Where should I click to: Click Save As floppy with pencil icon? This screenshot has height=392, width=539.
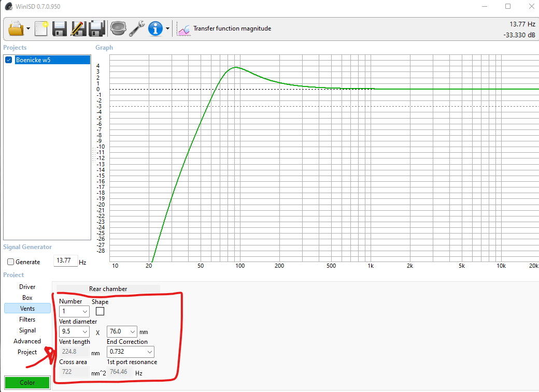click(x=78, y=28)
